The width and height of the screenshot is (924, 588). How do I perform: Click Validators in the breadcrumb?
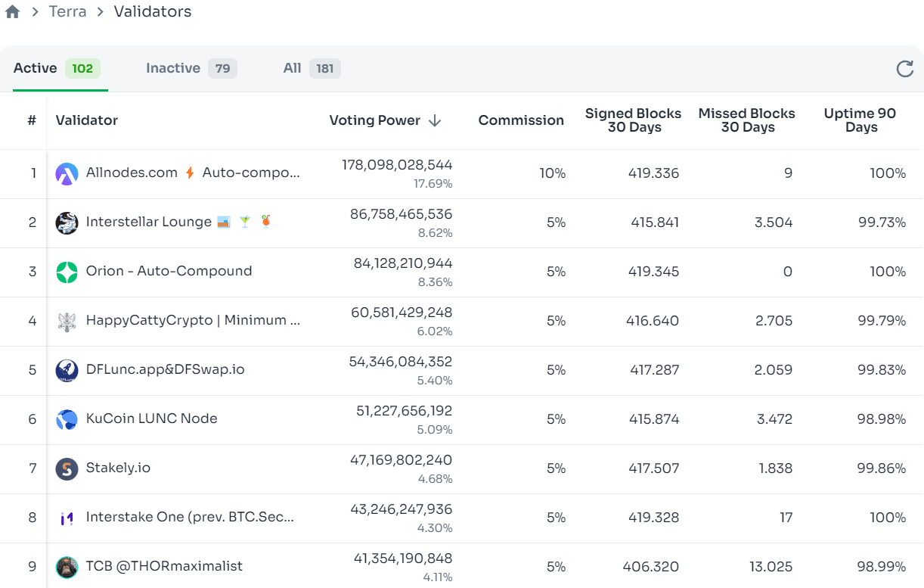point(153,12)
